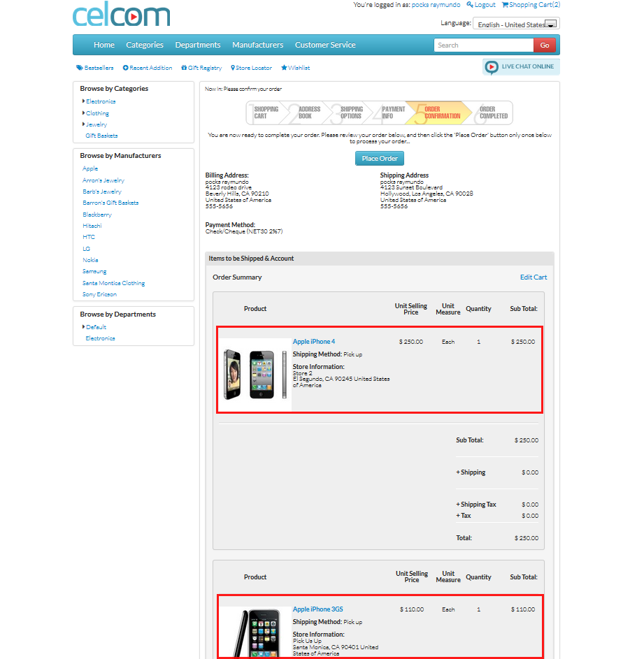Viewport: 644px width, 659px height.
Task: Select the Blackberry manufacturer
Action: coord(97,215)
